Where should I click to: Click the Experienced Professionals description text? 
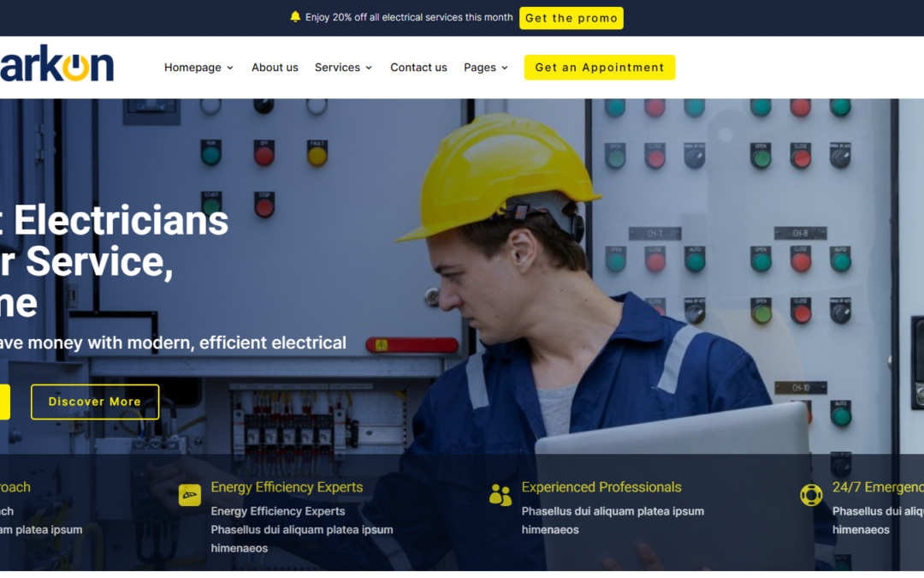613,521
